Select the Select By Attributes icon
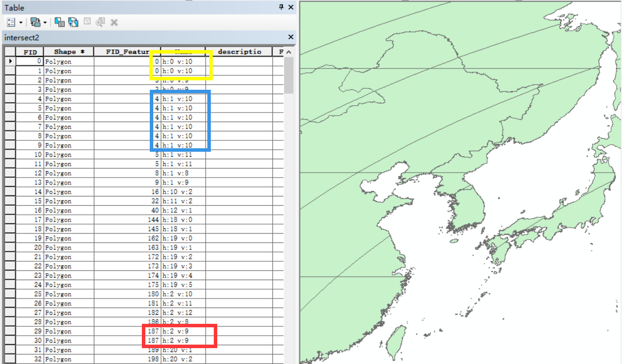This screenshot has height=364, width=622. (60, 22)
